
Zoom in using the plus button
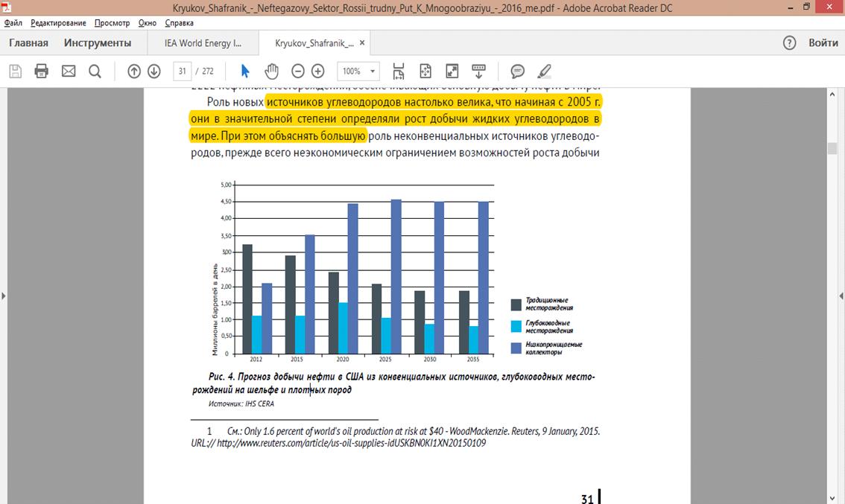coord(318,71)
